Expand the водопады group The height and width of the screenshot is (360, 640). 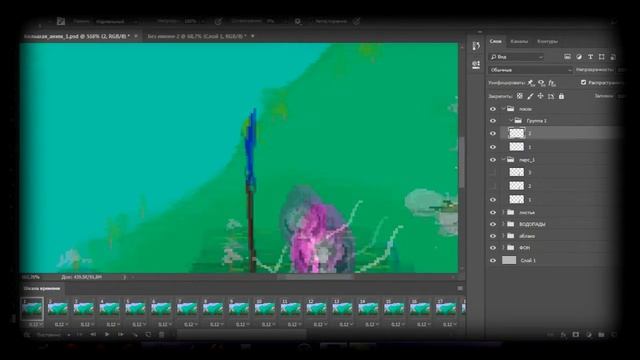[x=503, y=224]
